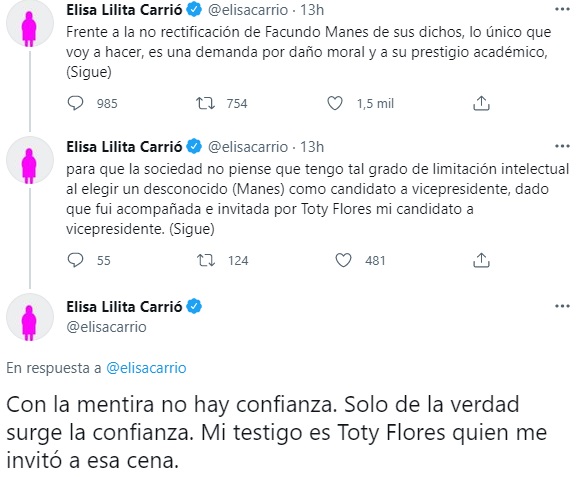Open more options menu on second tweet

pyautogui.click(x=562, y=147)
